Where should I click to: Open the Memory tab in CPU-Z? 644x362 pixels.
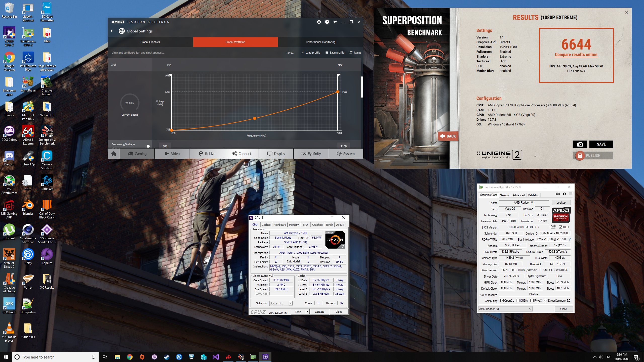(x=294, y=225)
